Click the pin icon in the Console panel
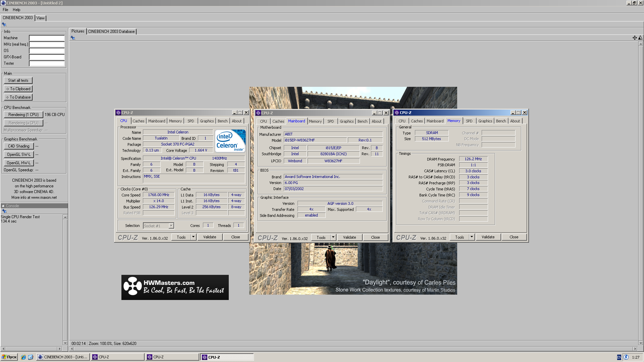Screen dimensions: 644x362 (4, 211)
